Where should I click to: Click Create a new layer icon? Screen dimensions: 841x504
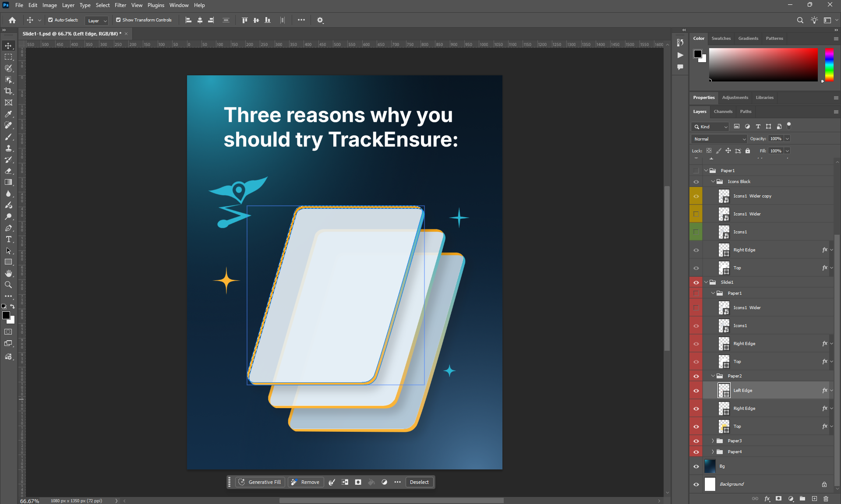(814, 499)
